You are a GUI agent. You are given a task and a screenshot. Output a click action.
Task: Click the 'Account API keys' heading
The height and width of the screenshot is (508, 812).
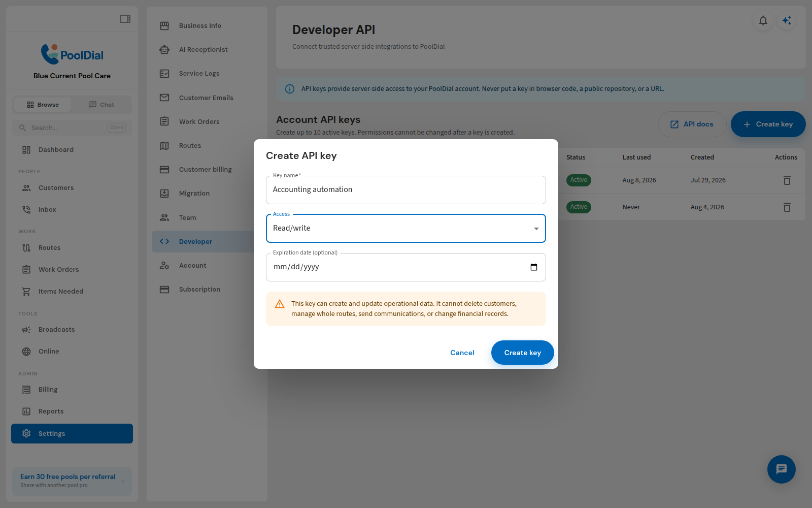[x=318, y=119]
